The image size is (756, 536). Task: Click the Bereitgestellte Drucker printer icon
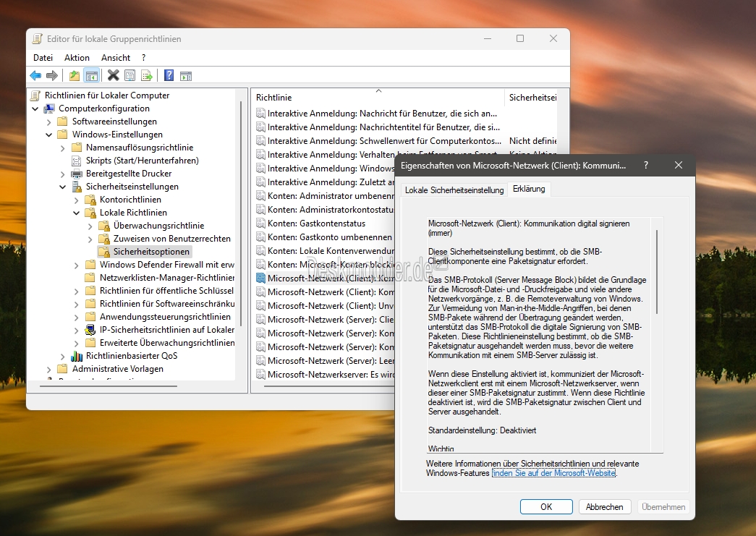click(76, 174)
